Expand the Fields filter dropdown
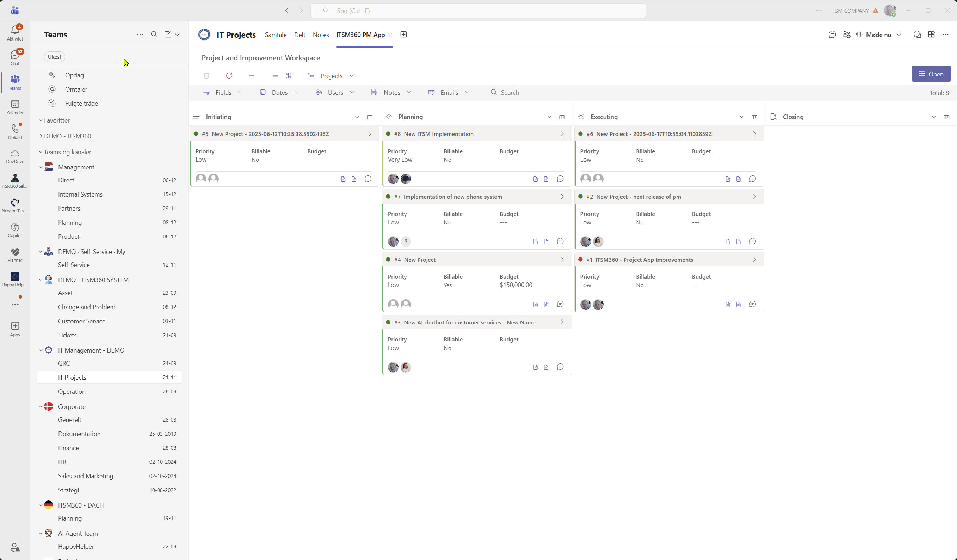The image size is (957, 560). (223, 93)
